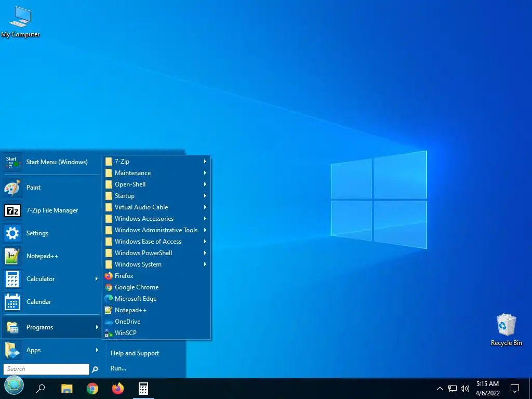Image resolution: width=532 pixels, height=399 pixels.
Task: Click the search magnifier beside the Search box
Action: [95, 369]
